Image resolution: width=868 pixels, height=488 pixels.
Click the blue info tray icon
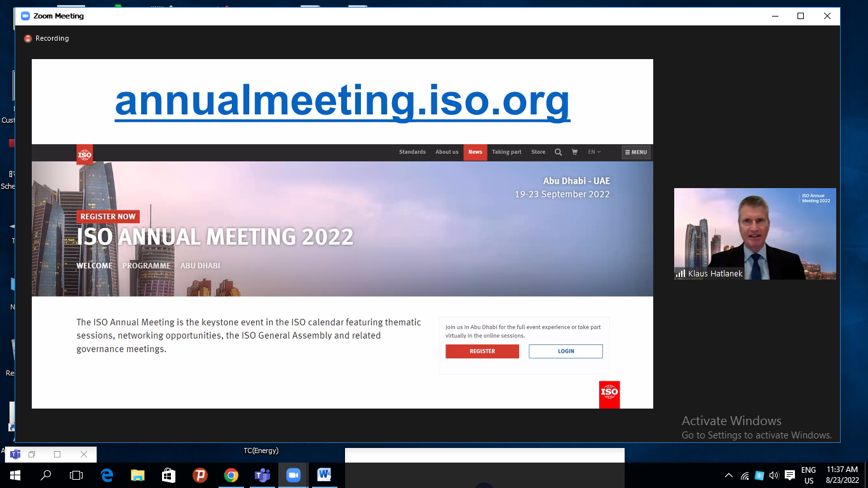(759, 475)
